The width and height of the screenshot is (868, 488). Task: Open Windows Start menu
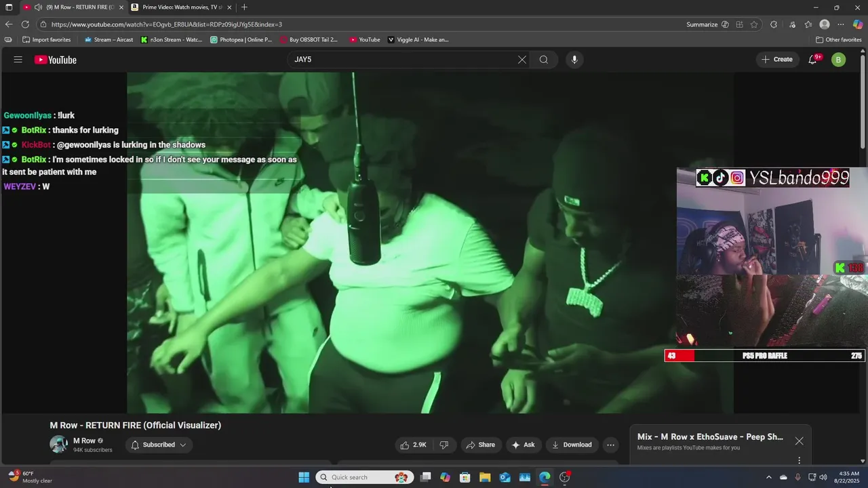pyautogui.click(x=304, y=477)
